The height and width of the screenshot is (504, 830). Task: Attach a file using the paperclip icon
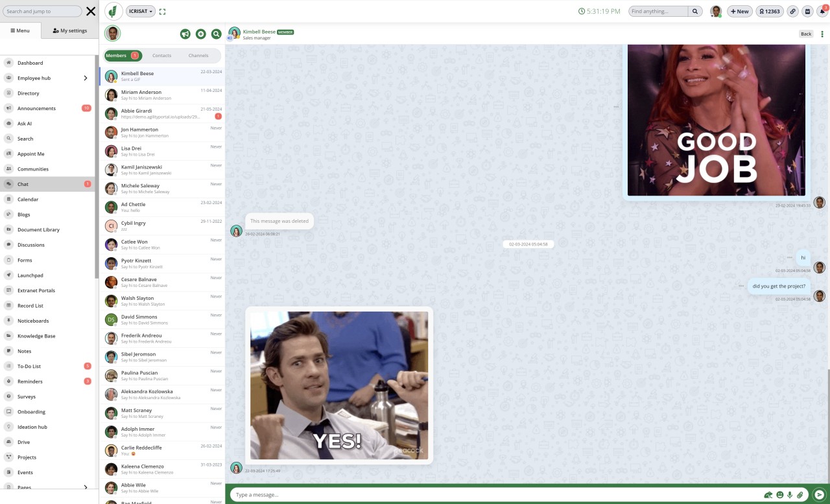(x=798, y=494)
